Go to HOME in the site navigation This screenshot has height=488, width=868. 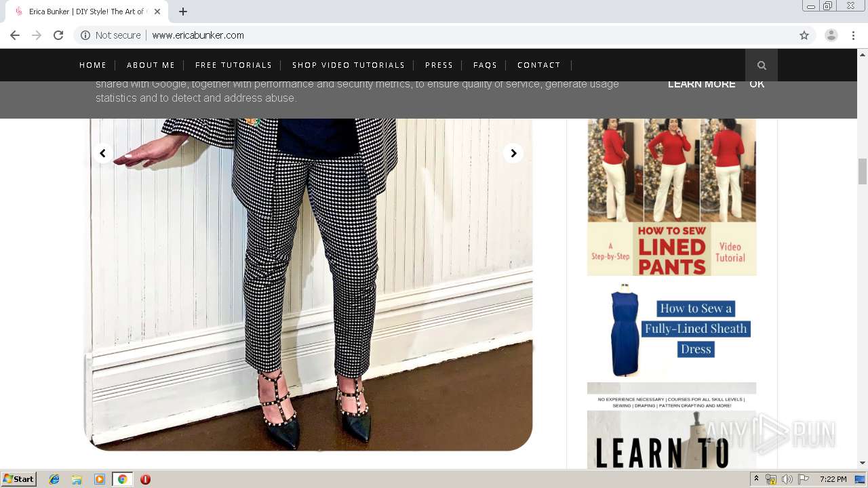(93, 65)
